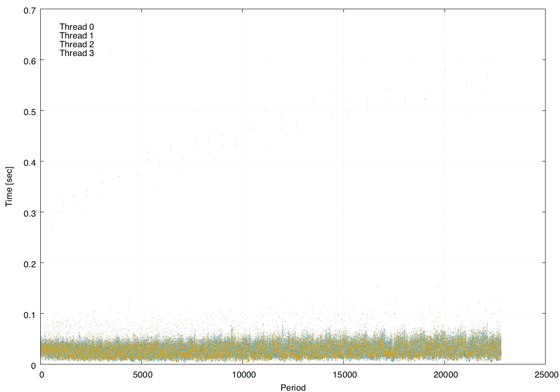This screenshot has height=392, width=560.
Task: Click the 0.5 tick label on y-axis
Action: click(x=29, y=111)
